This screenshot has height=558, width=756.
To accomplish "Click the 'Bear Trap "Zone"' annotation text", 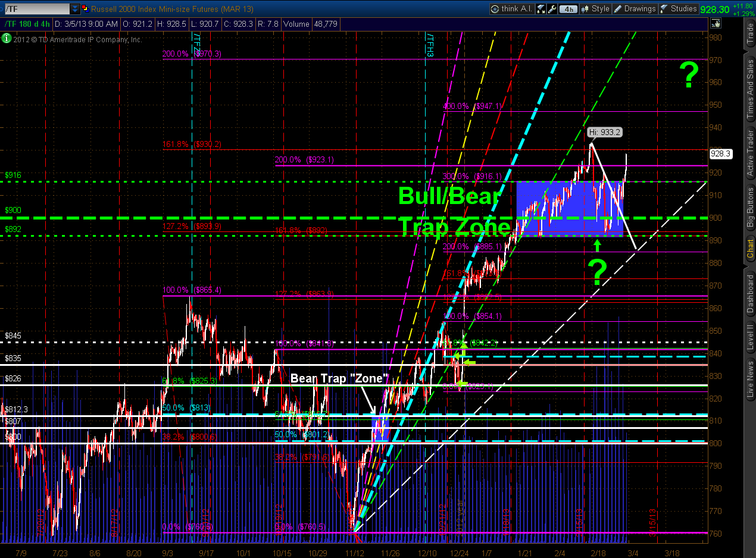I will coord(339,378).
